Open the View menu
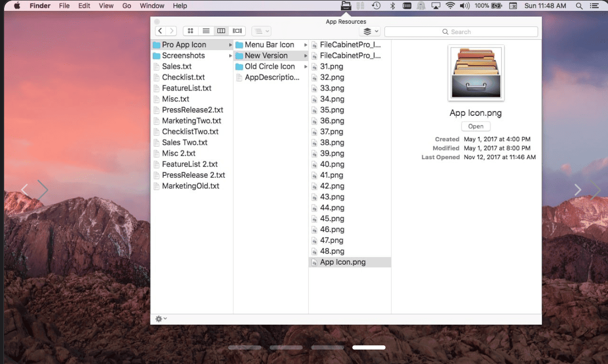The height and width of the screenshot is (364, 608). [106, 6]
